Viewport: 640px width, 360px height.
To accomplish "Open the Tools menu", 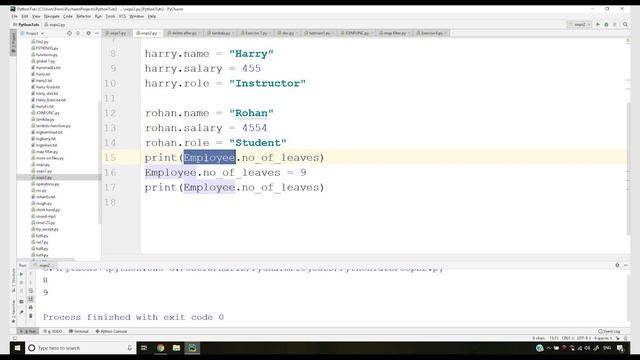I will (x=111, y=16).
